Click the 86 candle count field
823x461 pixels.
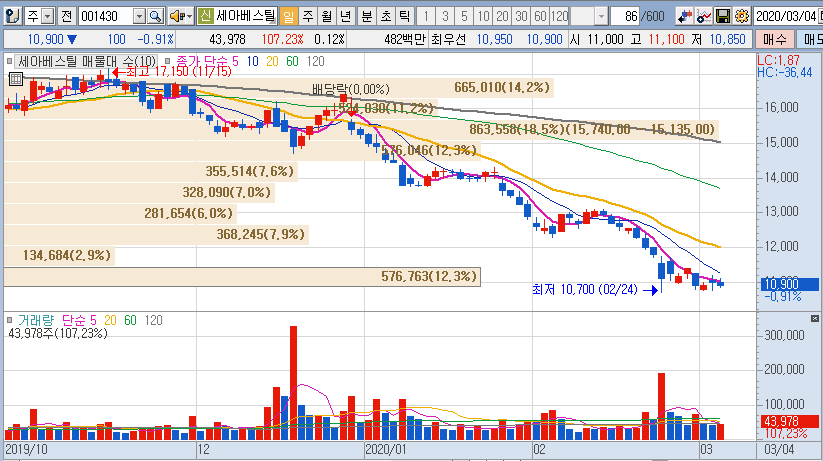[x=626, y=17]
